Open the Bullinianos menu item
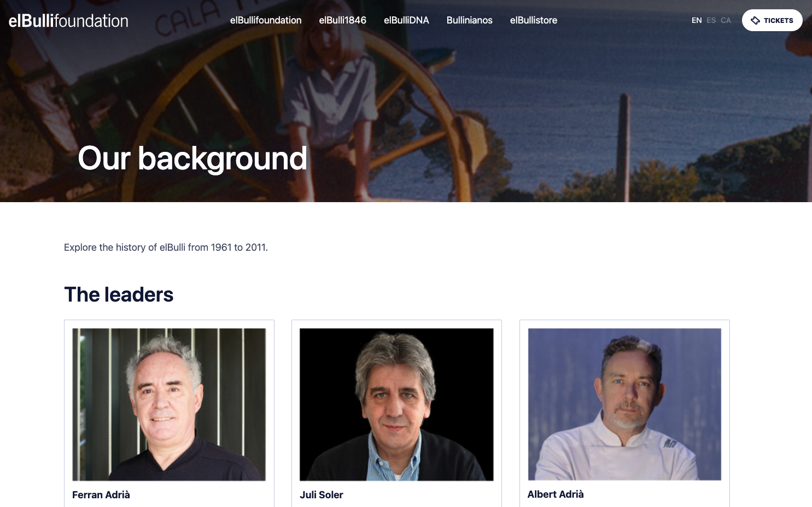812x507 pixels. tap(470, 20)
